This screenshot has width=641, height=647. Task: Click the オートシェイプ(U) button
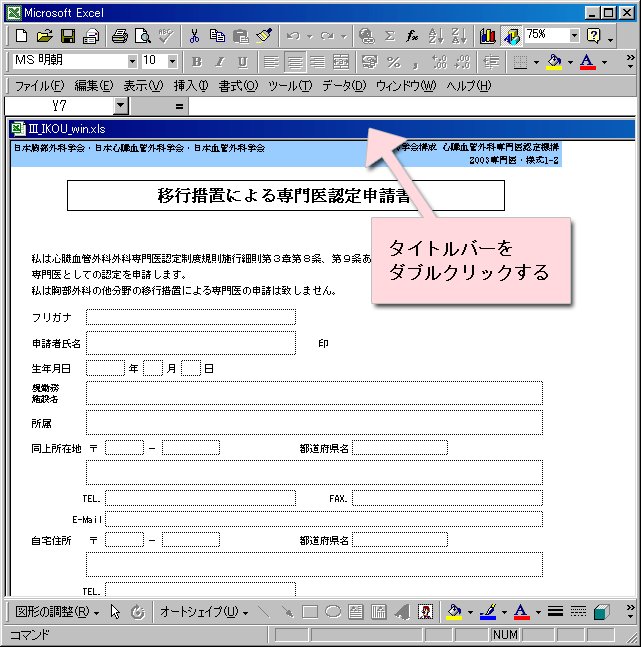[x=203, y=612]
